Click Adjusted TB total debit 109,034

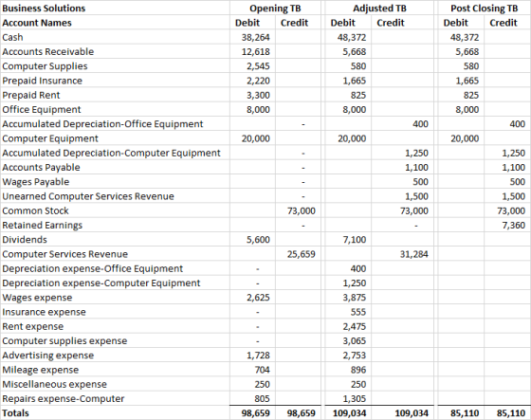pos(350,413)
